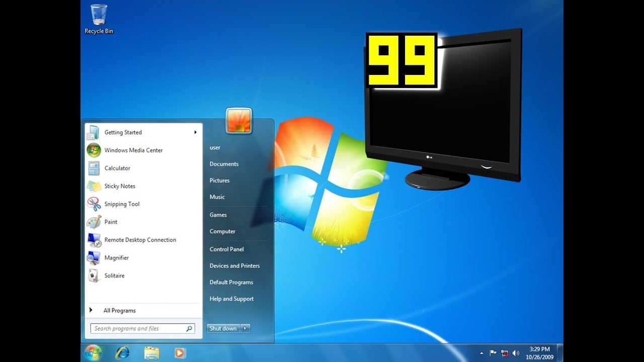Open the Recycle Bin desktop icon

[x=99, y=19]
